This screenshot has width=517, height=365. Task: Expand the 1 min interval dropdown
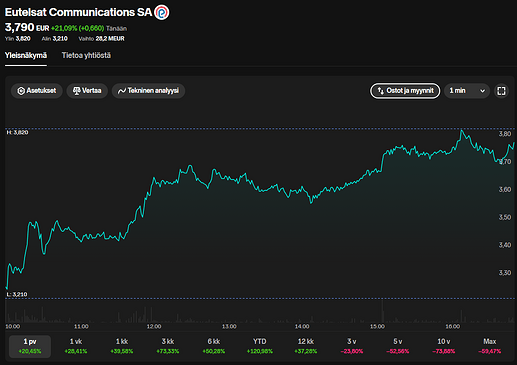tap(467, 91)
